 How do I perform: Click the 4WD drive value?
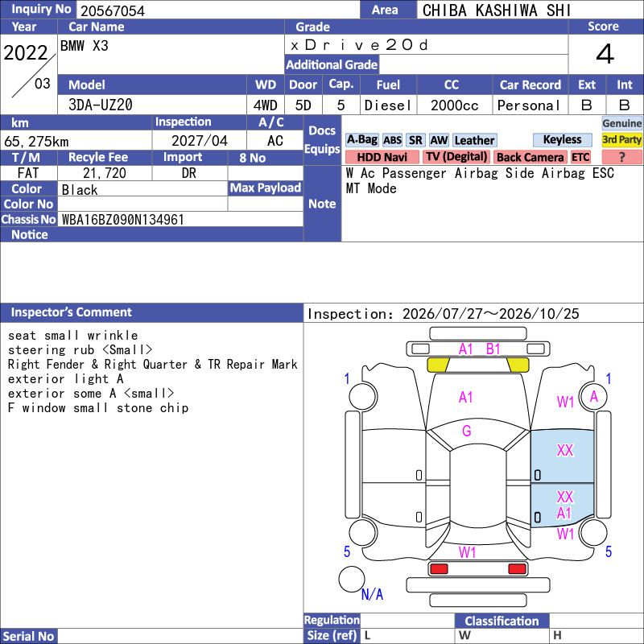[265, 105]
